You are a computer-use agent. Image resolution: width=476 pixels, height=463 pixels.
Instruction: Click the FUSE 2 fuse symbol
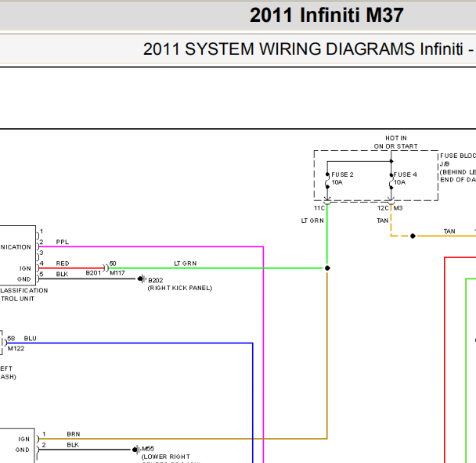[x=327, y=181]
